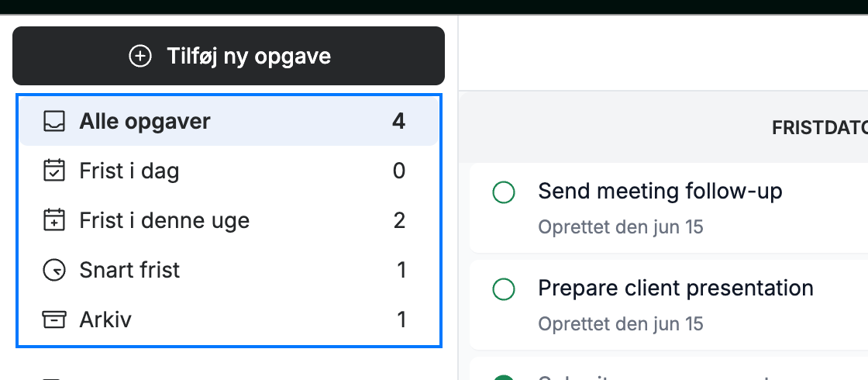
Task: Tick the circle for Prepare client presentation
Action: (x=504, y=289)
